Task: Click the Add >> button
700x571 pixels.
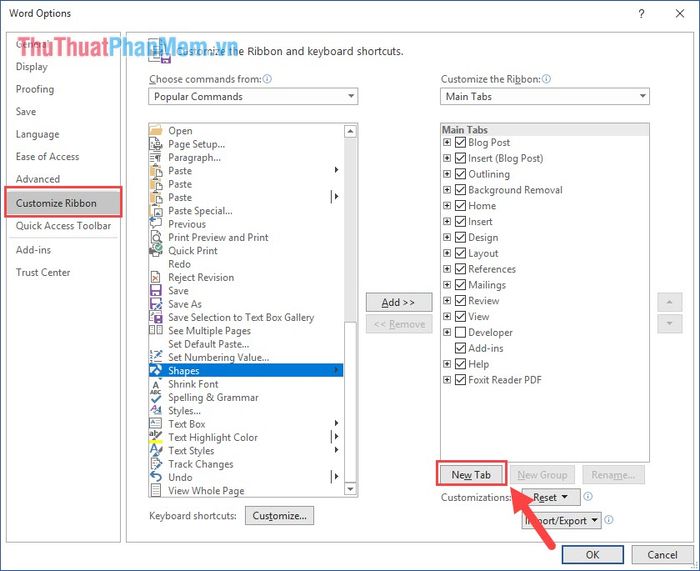Action: [x=399, y=302]
